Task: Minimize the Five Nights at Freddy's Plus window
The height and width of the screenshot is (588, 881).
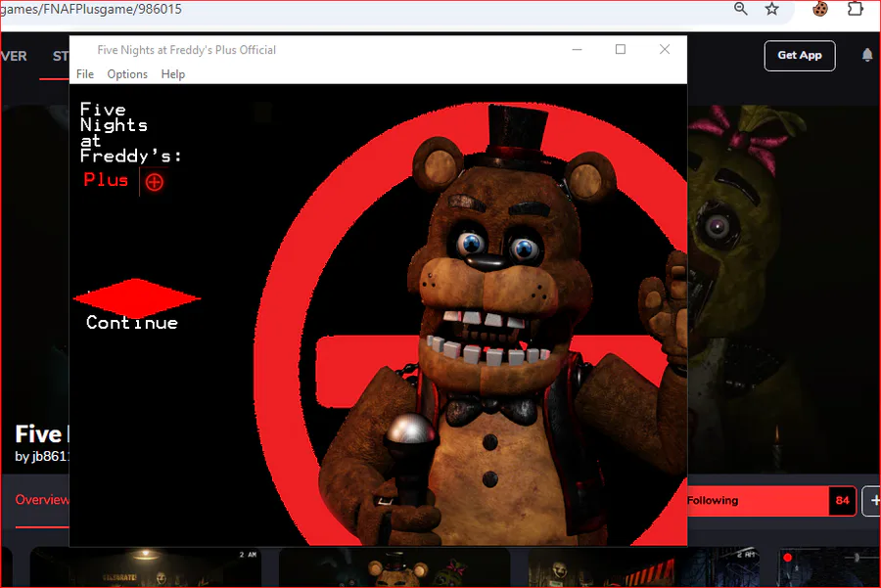Action: [x=577, y=50]
